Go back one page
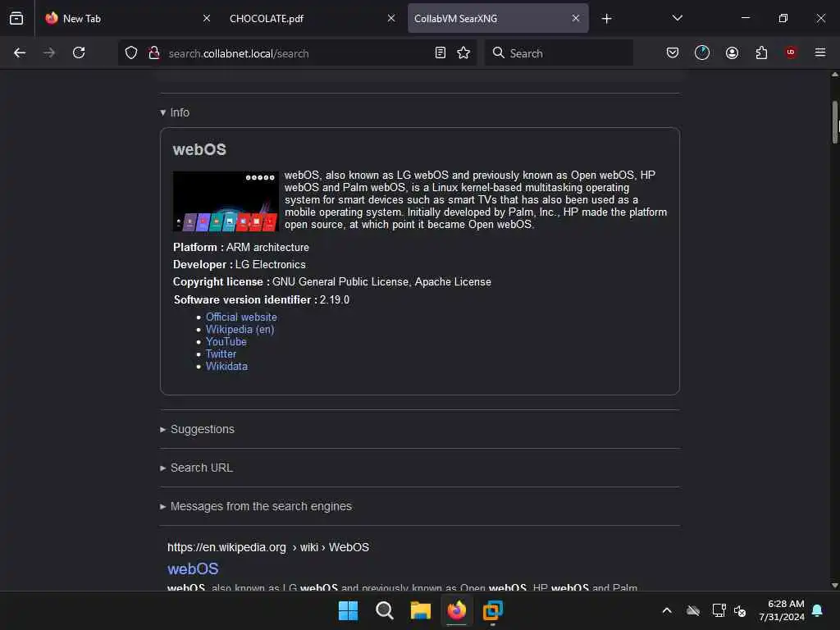This screenshot has height=630, width=840. (x=20, y=52)
